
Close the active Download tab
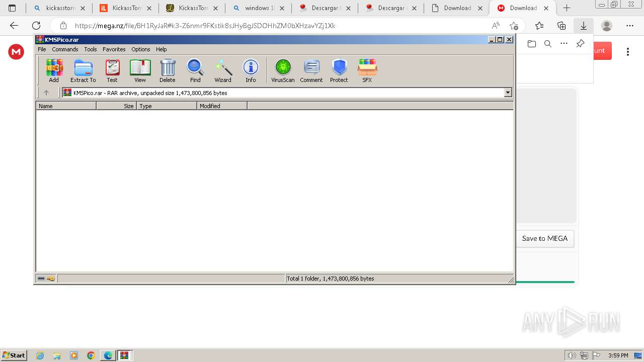546,8
